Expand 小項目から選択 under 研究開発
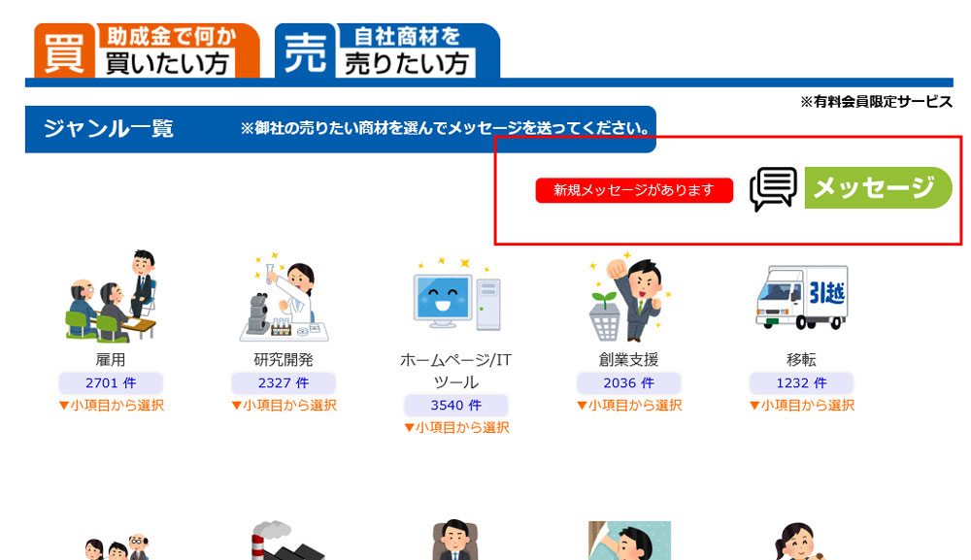Viewport: 971px width, 560px height. pyautogui.click(x=284, y=405)
